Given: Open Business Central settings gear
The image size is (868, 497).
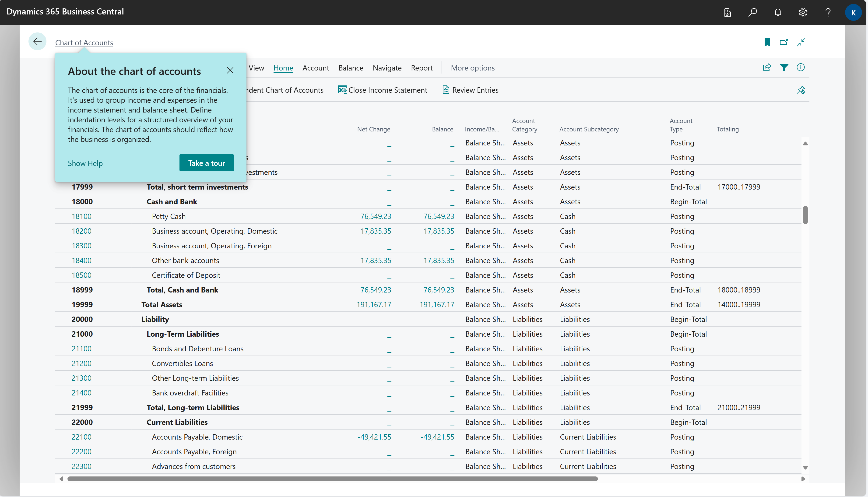Looking at the screenshot, I should (803, 12).
